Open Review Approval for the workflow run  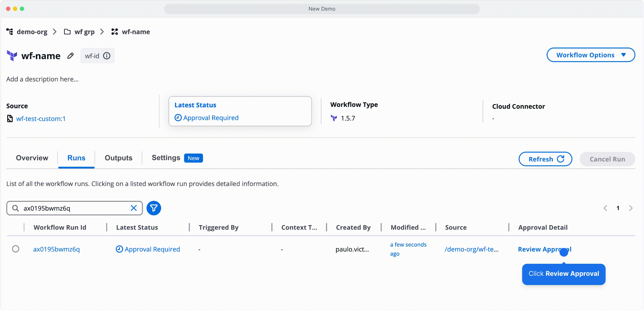(x=544, y=249)
